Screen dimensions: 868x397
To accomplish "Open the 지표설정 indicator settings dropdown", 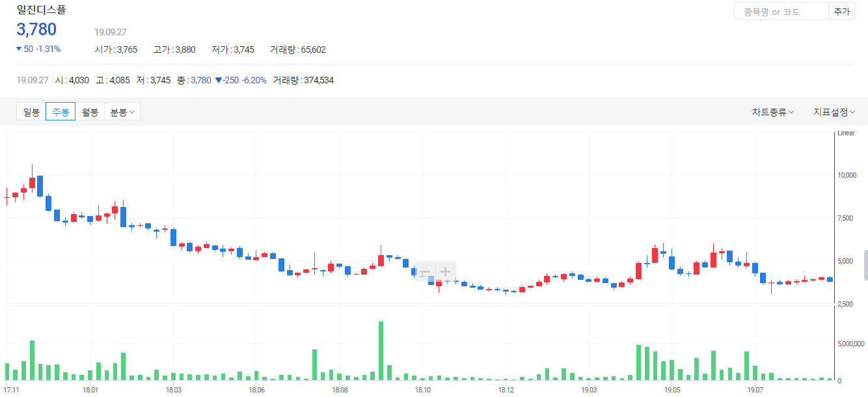I will point(834,112).
